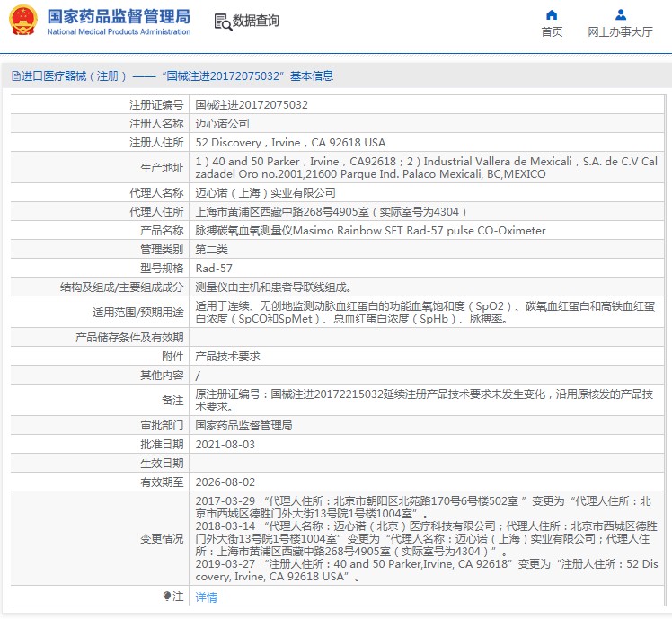Click the 产品名称 row label
This screenshot has width=672, height=619.
162,231
